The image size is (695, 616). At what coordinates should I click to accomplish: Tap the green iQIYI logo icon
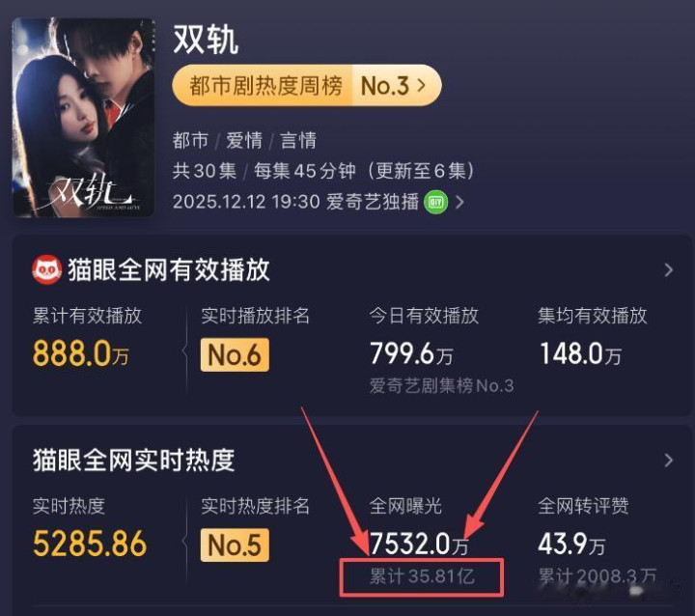point(435,203)
